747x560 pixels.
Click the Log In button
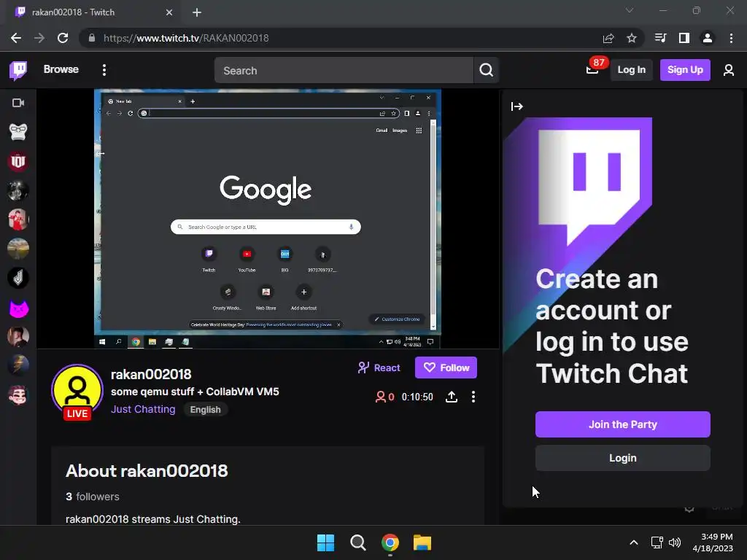[631, 70]
